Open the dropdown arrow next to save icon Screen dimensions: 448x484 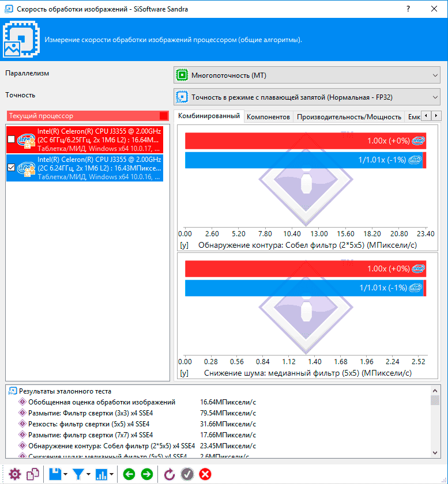click(66, 475)
